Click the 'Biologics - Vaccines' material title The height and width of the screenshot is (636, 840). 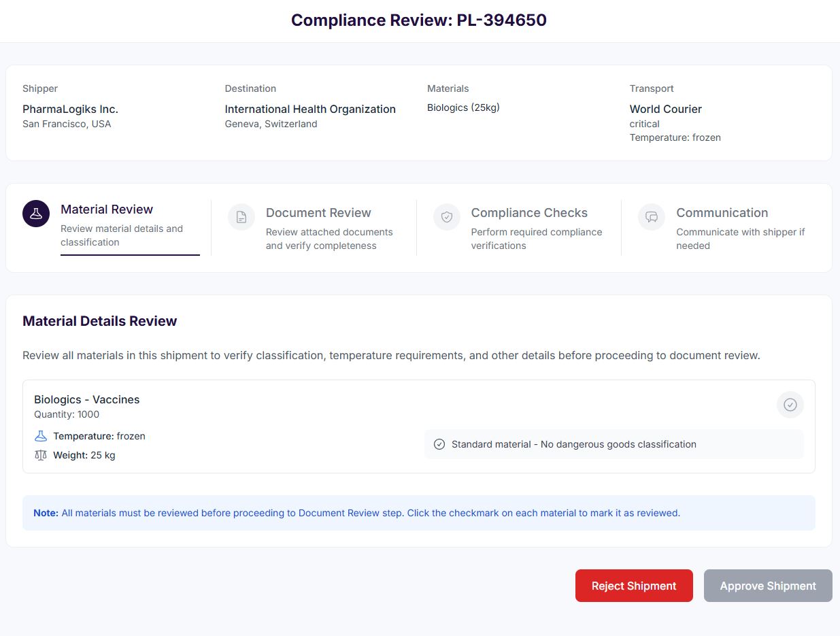click(87, 399)
